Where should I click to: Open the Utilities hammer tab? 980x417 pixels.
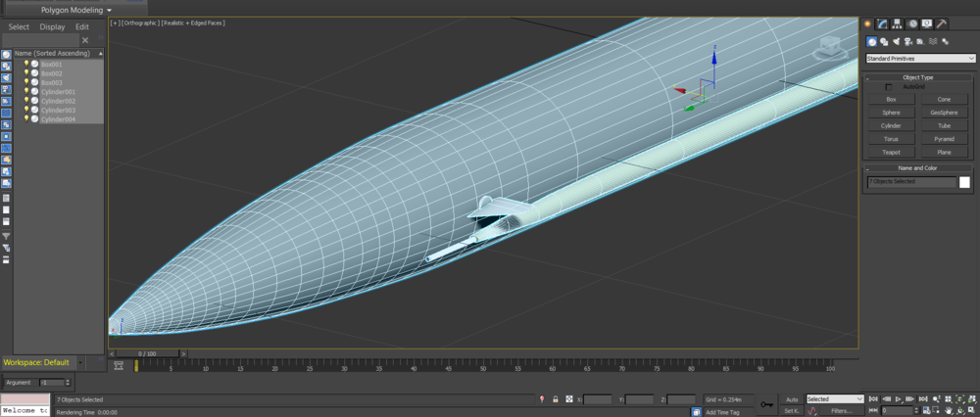(942, 23)
